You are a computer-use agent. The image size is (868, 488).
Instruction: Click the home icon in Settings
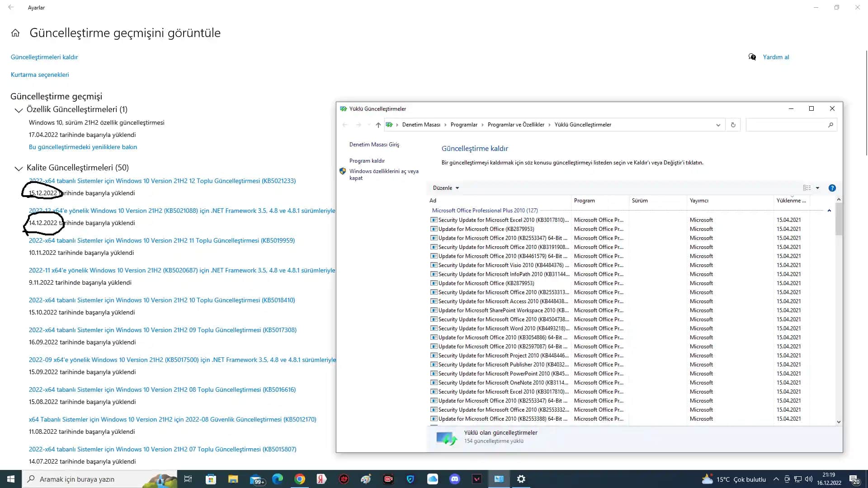(x=15, y=33)
